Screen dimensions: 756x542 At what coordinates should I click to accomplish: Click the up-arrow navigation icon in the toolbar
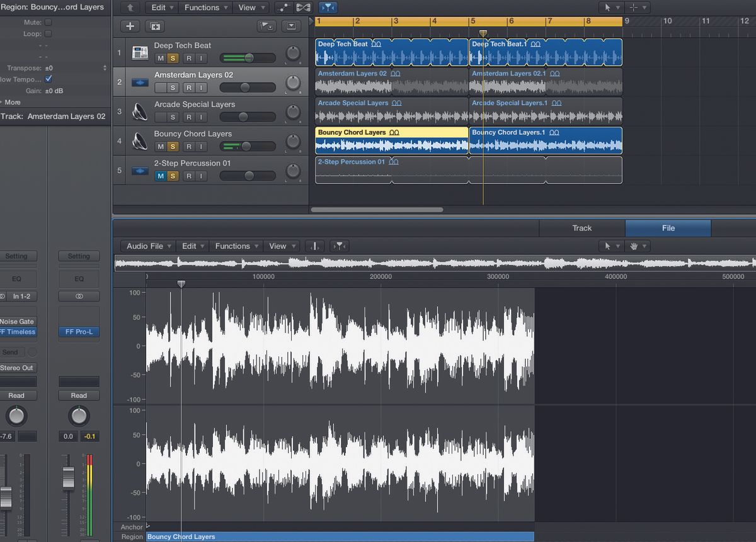point(129,8)
